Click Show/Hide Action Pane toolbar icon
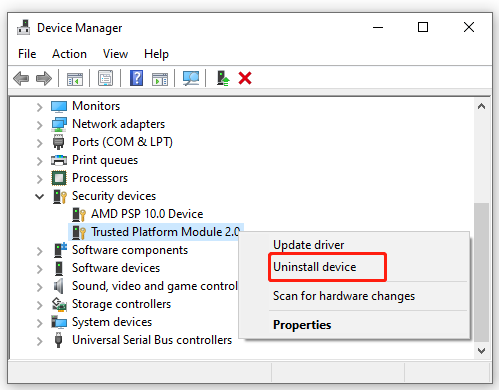499x390 pixels. click(x=160, y=79)
